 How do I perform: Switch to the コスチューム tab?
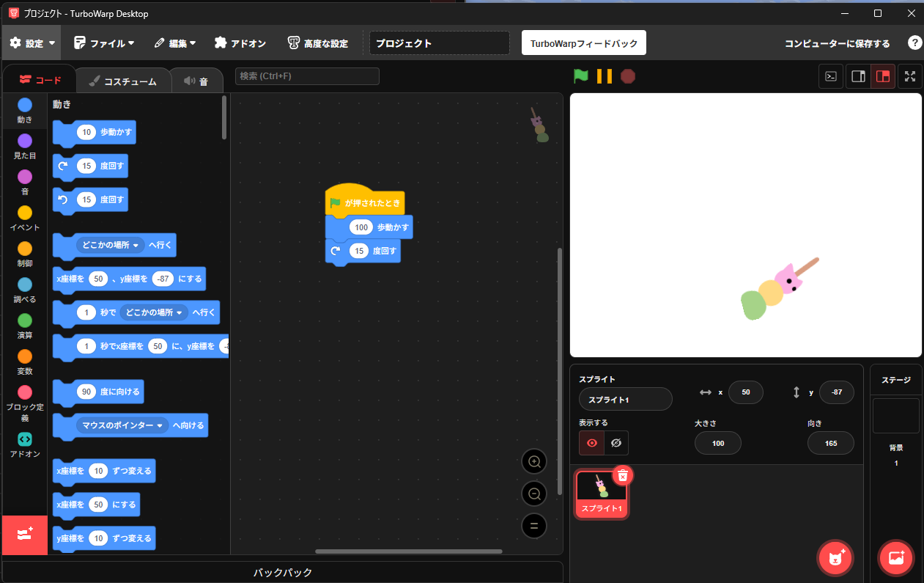tap(123, 81)
